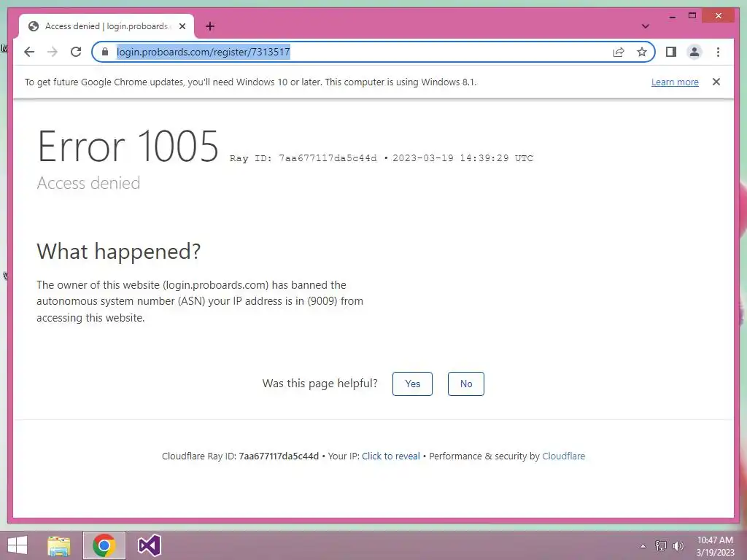Open the taskbar clock and date
The height and width of the screenshot is (560, 747).
coord(715,546)
